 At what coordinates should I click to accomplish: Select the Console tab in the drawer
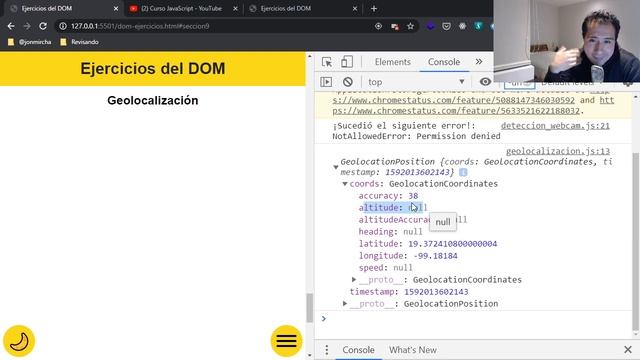tap(358, 350)
